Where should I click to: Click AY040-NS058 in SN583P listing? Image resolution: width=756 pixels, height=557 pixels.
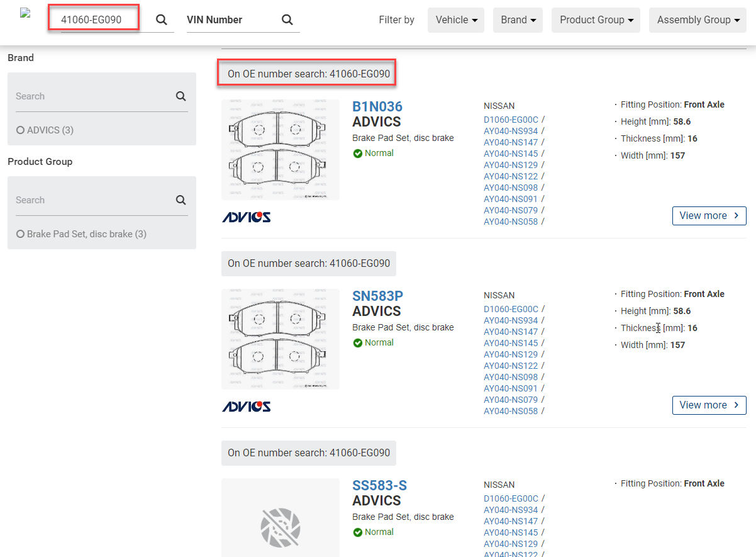[511, 411]
